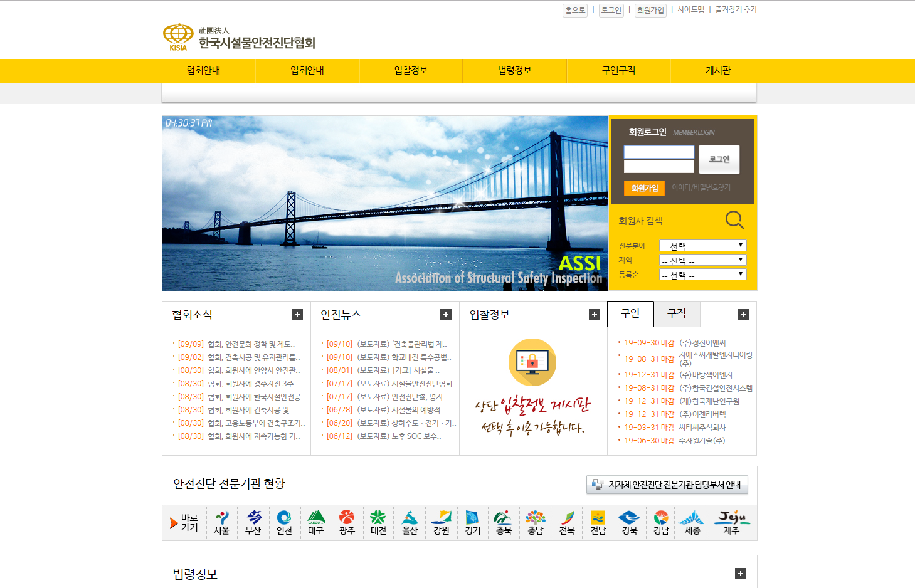Screen dimensions: 915x588
Task: Click plus icon beside 구직 tab
Action: point(743,315)
